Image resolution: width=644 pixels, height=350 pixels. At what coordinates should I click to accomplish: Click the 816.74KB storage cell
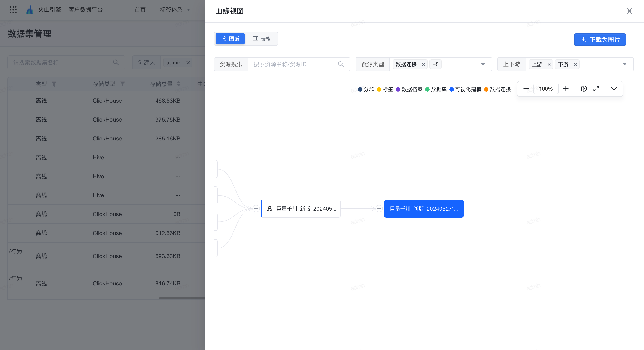coord(168,283)
